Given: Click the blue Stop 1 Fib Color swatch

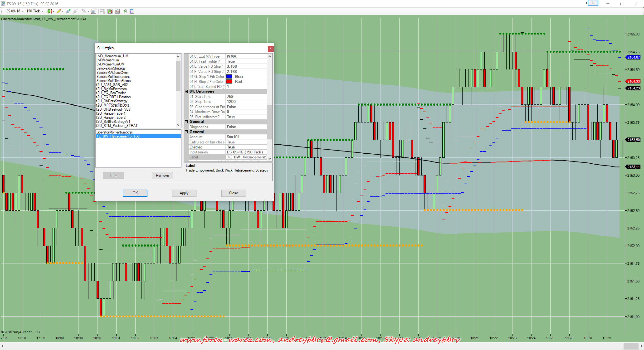Looking at the screenshot, I should 229,77.
